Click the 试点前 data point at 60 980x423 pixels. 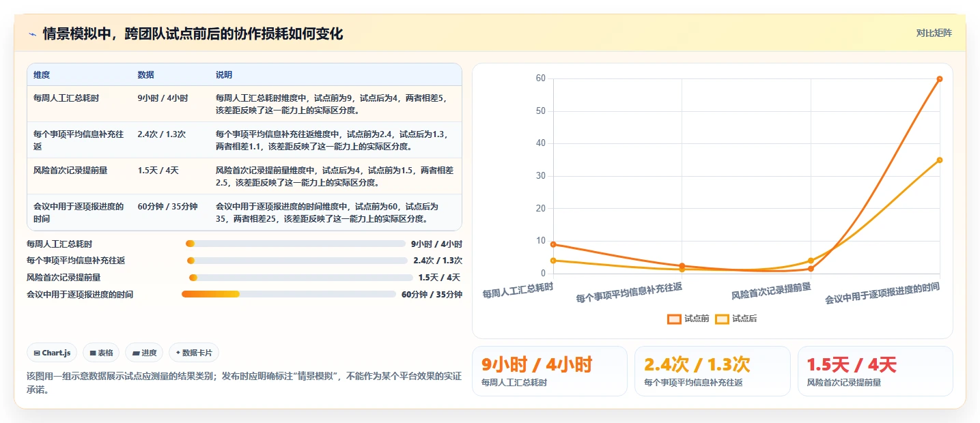(940, 79)
